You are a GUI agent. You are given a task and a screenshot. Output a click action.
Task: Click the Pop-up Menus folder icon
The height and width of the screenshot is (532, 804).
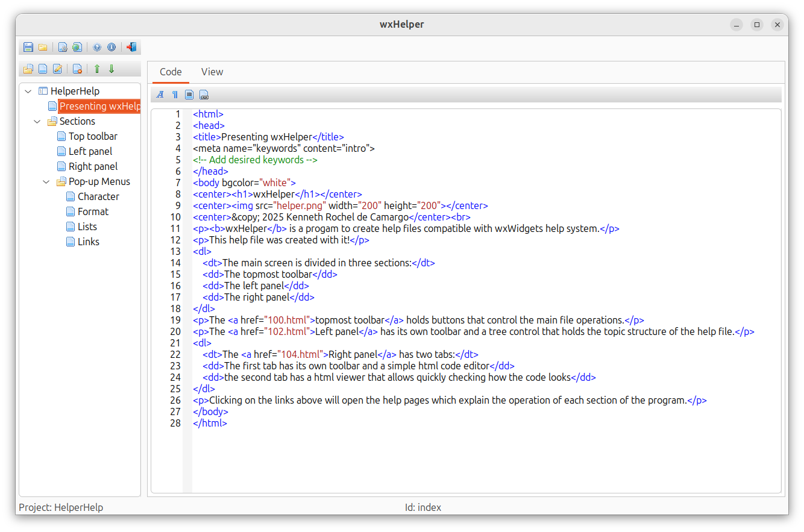click(x=61, y=181)
